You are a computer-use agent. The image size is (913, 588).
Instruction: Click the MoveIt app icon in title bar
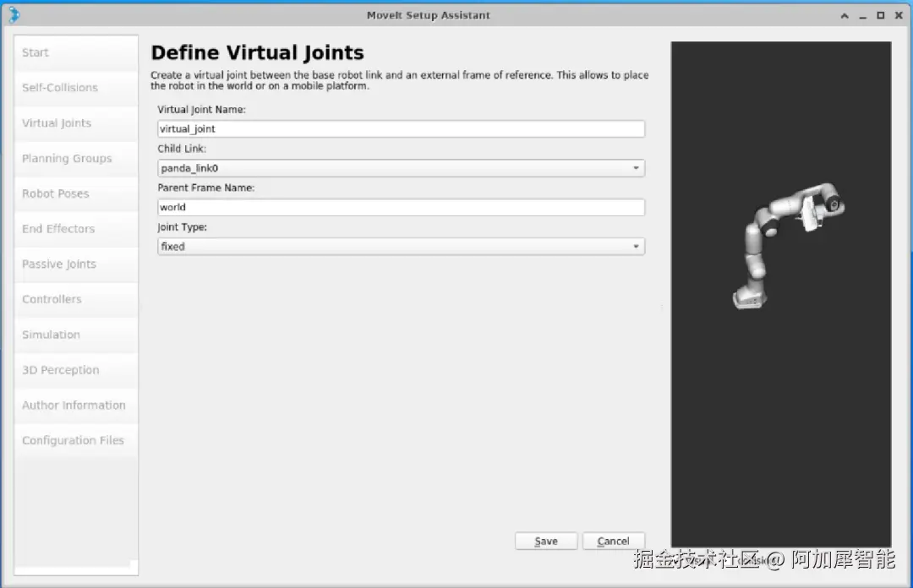(x=14, y=14)
